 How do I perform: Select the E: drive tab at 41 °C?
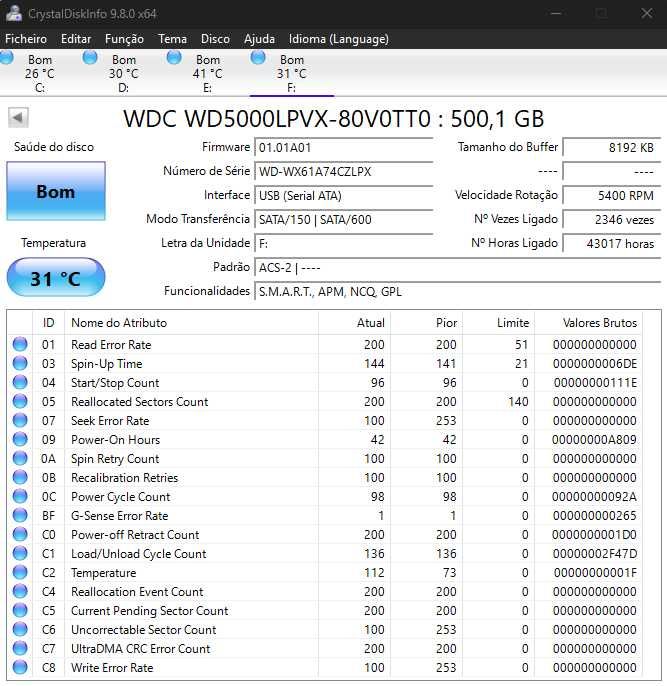point(207,73)
